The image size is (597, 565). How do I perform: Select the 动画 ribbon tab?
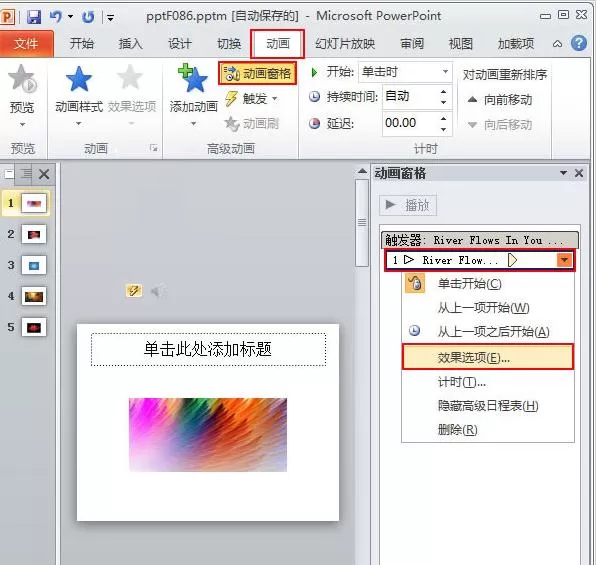click(x=278, y=43)
